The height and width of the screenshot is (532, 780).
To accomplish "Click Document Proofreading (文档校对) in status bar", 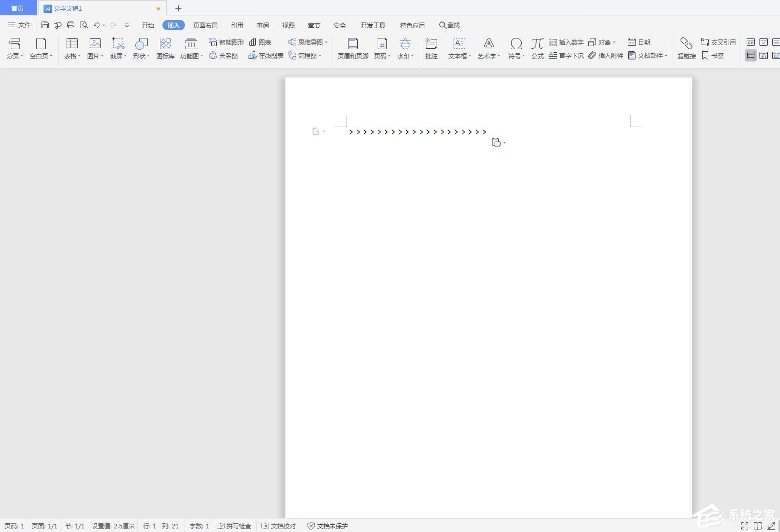I will click(279, 526).
